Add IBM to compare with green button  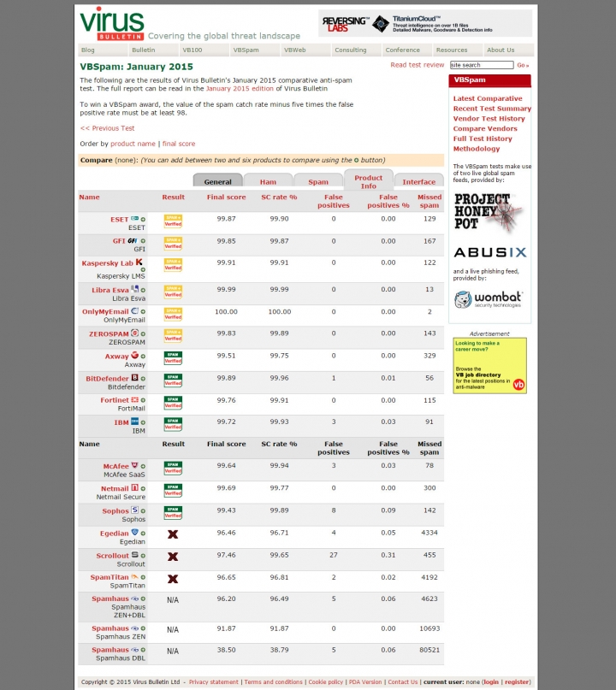click(143, 422)
